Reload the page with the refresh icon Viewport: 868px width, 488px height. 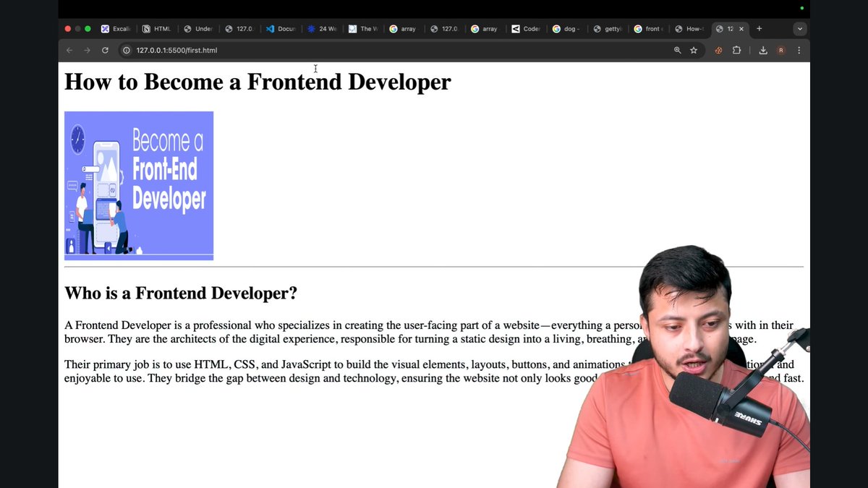click(x=105, y=50)
